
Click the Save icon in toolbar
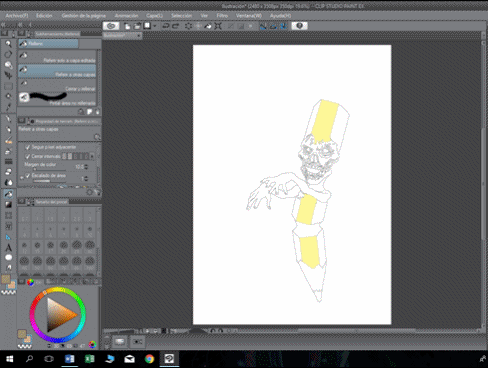click(x=147, y=26)
